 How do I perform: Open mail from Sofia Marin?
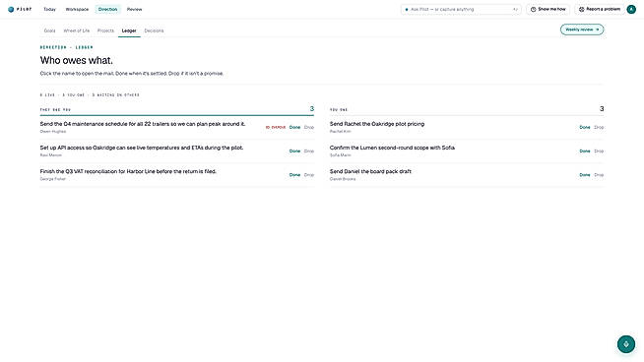341,155
